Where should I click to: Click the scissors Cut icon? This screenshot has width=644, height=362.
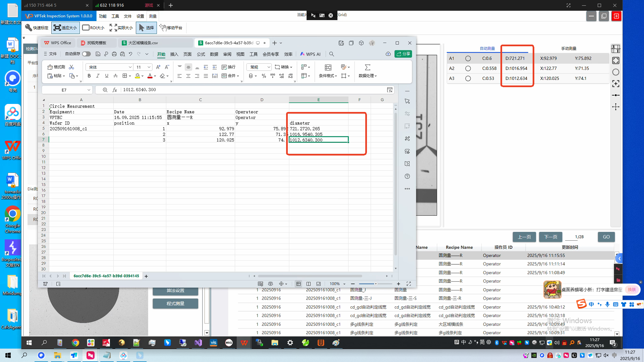click(71, 67)
